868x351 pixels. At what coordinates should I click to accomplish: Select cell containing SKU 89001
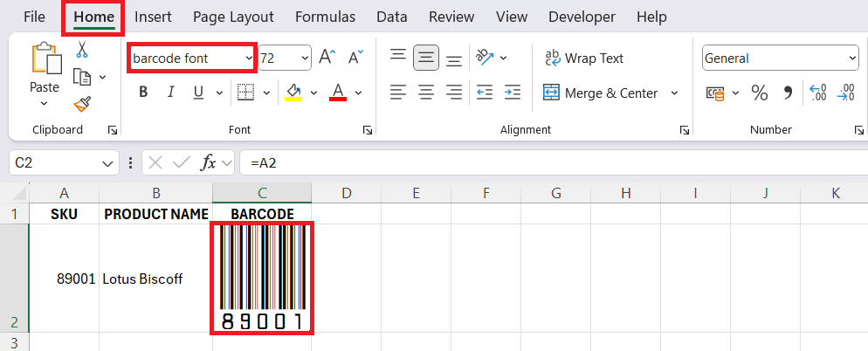pos(65,279)
